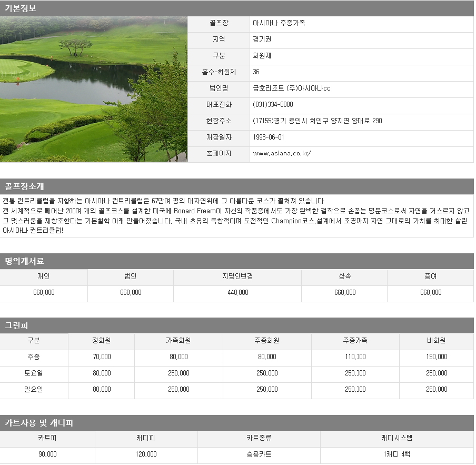This screenshot has height=465, width=476.
Task: Click the 주중가족 column header in 그린피
Action: point(355,341)
